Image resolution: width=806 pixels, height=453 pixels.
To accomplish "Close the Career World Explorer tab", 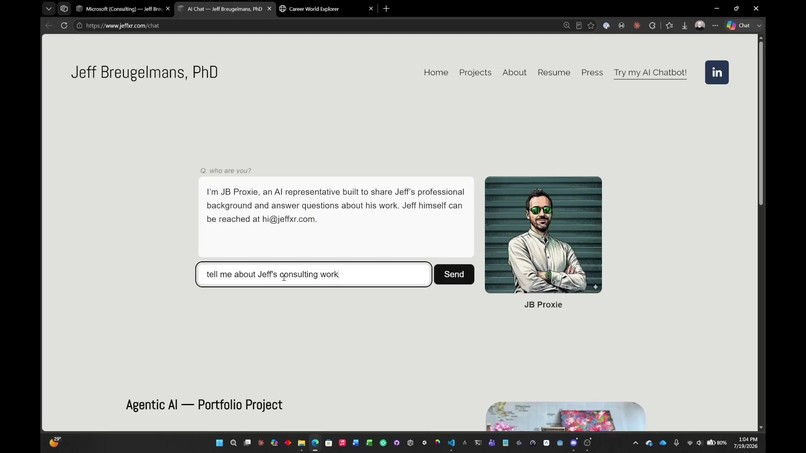I will [x=371, y=9].
